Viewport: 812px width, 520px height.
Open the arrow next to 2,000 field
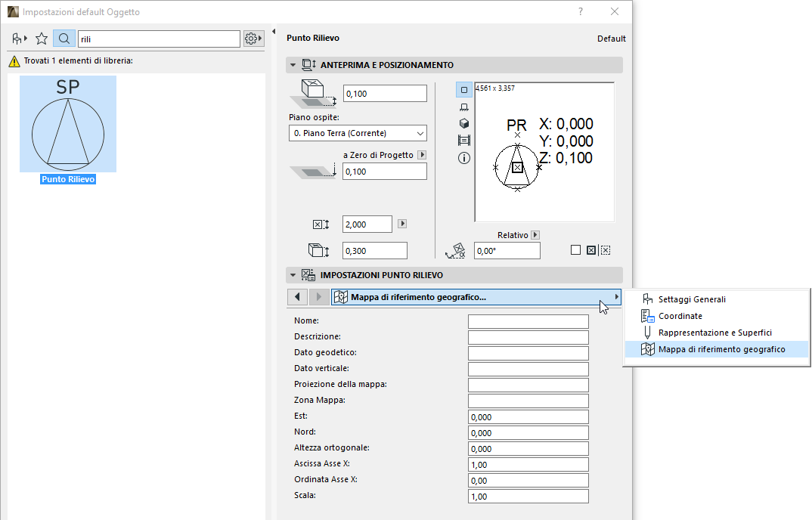(402, 224)
